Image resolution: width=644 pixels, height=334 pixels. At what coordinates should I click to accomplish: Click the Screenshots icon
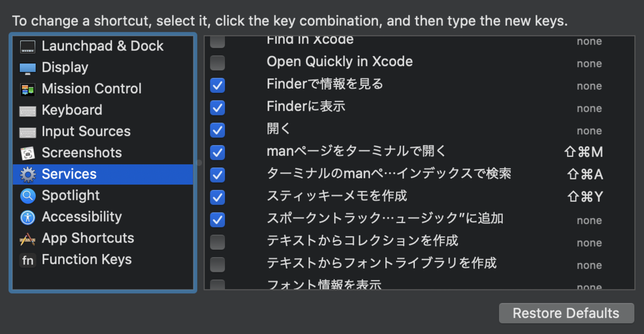(x=28, y=153)
